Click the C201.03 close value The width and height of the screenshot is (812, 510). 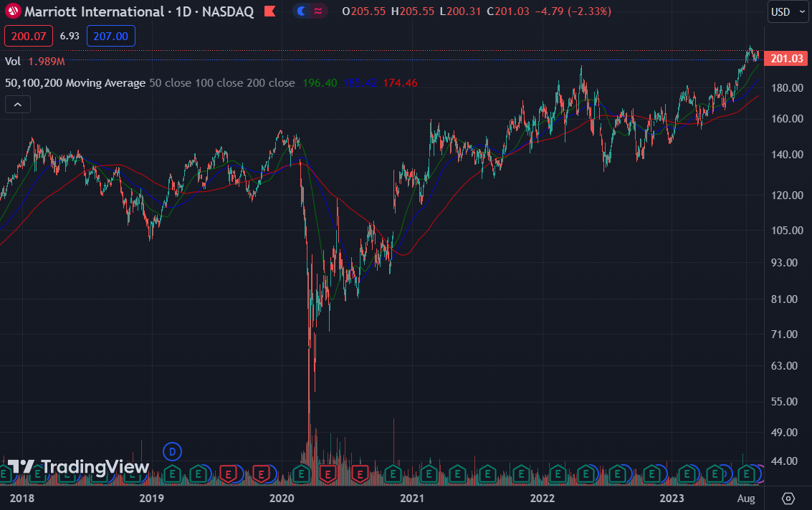coord(508,11)
